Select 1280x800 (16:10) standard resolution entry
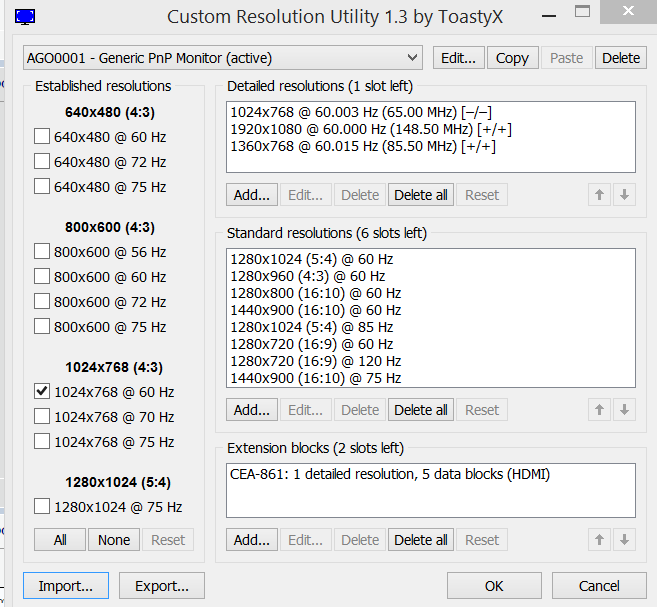 tap(315, 293)
